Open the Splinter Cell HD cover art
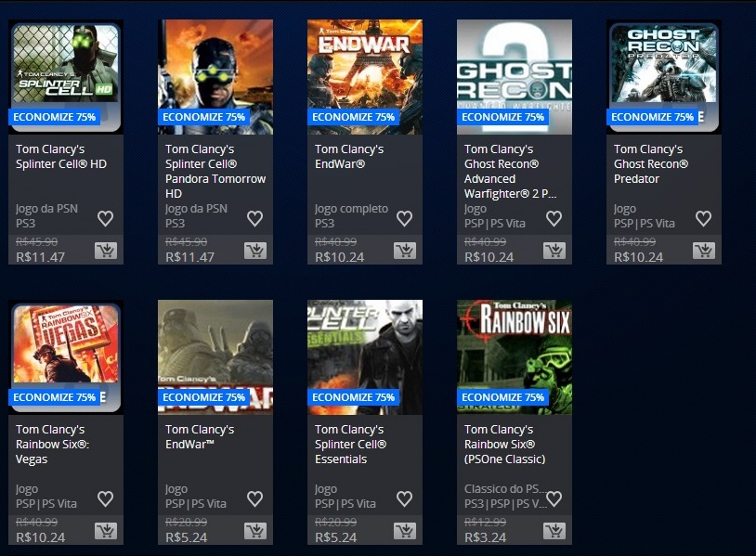Screen dimensions: 756x556 pos(66,77)
